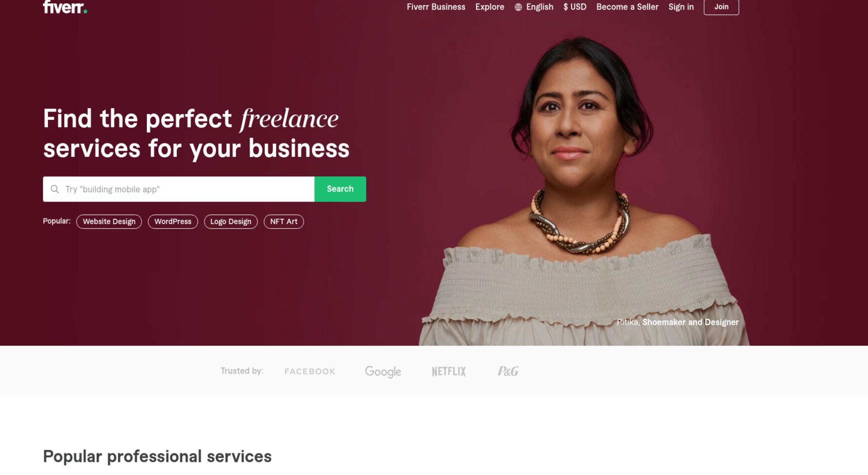Image resolution: width=868 pixels, height=475 pixels.
Task: Focus the "building mobile app" search field
Action: point(179,189)
